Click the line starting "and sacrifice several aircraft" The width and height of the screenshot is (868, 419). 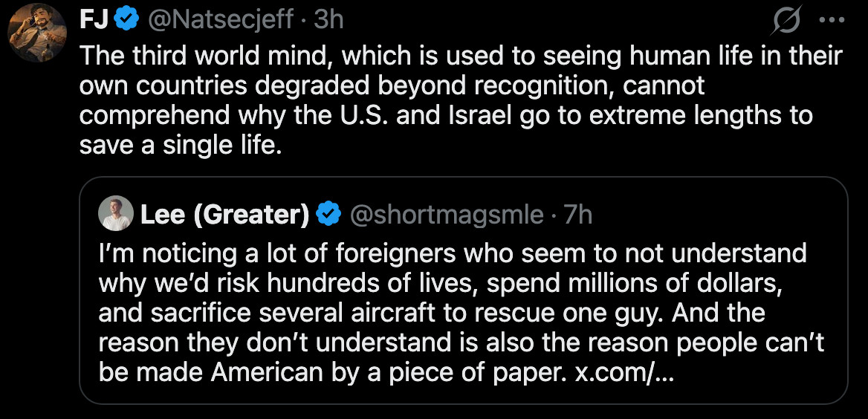click(x=431, y=313)
